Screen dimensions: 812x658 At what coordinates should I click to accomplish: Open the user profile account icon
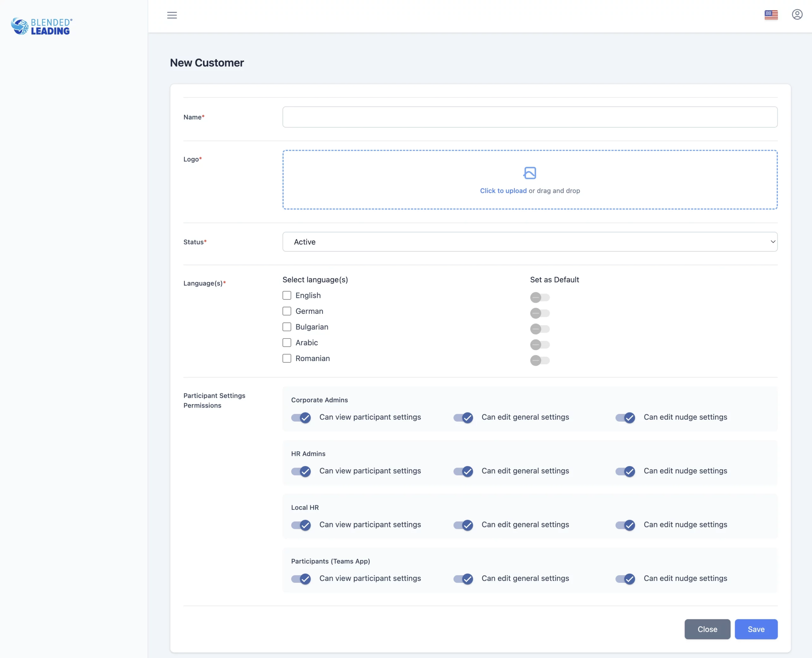coord(797,15)
